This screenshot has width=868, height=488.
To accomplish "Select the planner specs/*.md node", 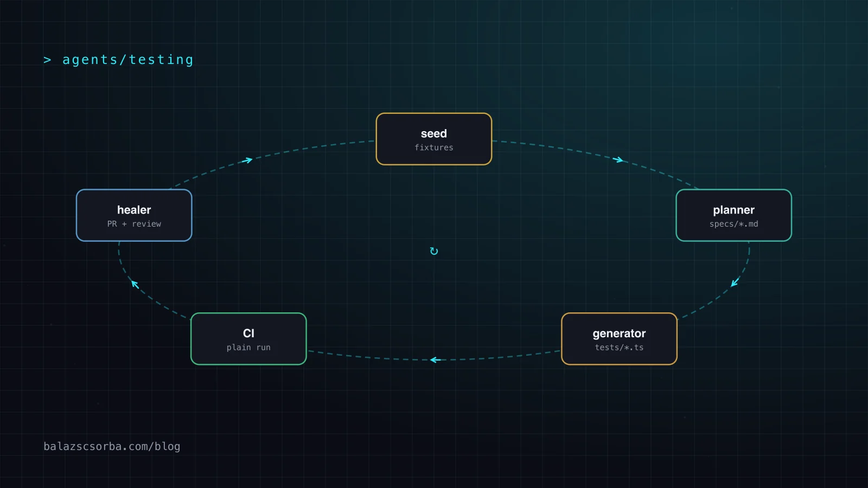I will point(733,215).
